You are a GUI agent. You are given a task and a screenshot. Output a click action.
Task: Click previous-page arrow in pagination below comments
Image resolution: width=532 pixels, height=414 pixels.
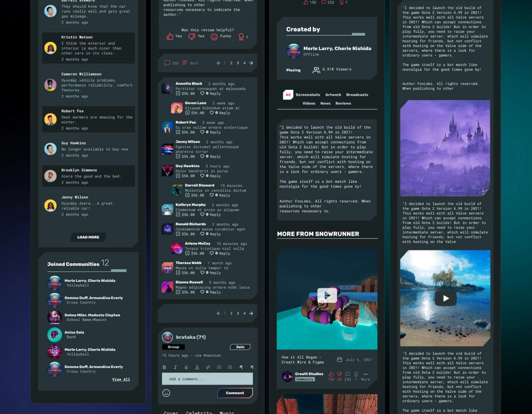click(x=218, y=313)
